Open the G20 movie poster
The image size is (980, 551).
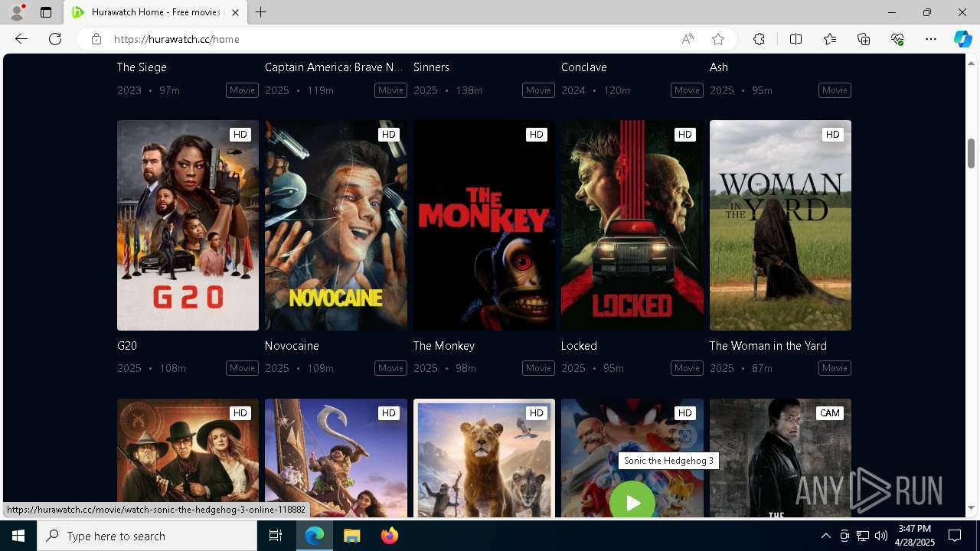[188, 225]
